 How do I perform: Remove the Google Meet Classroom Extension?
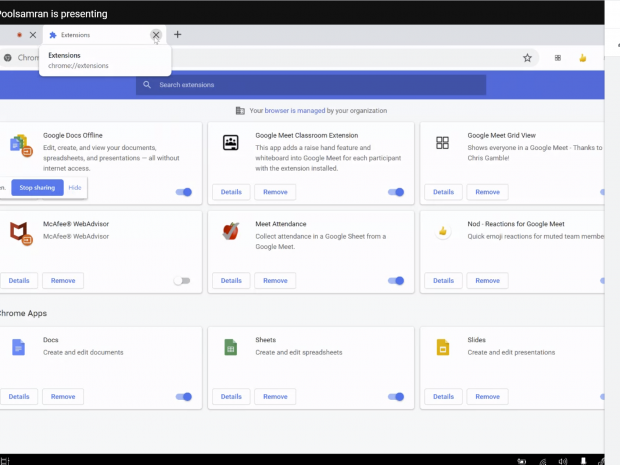pos(275,192)
